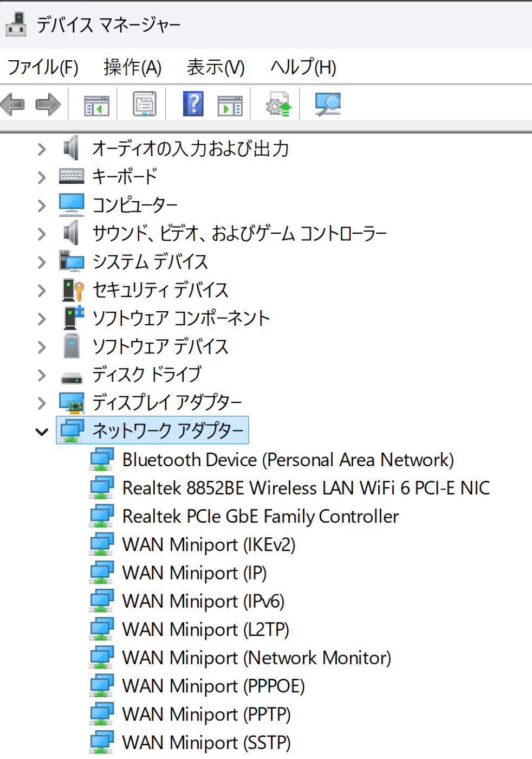Scan for hardware changes monitor icon
532x759 pixels.
pyautogui.click(x=328, y=104)
